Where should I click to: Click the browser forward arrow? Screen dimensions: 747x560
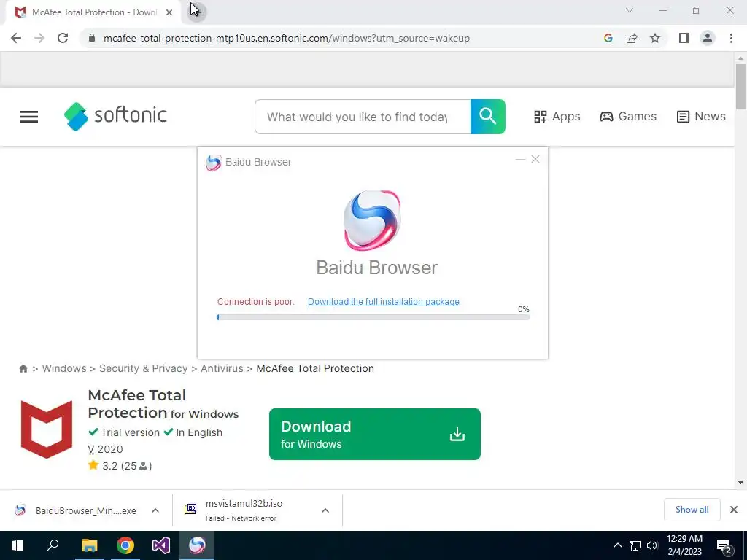39,38
